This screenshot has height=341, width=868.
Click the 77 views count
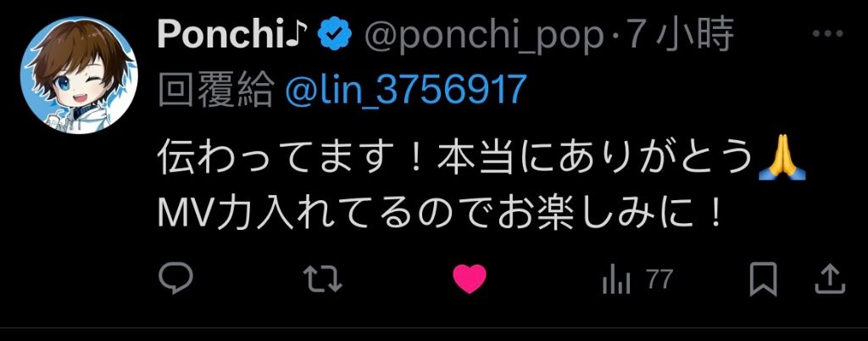coord(659,280)
